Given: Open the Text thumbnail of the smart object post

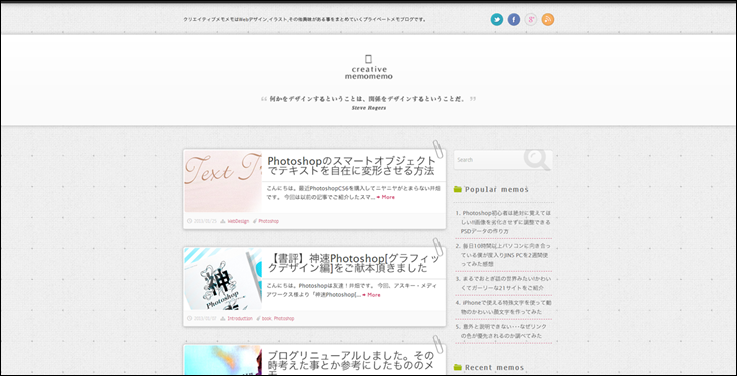Looking at the screenshot, I should click(x=223, y=181).
